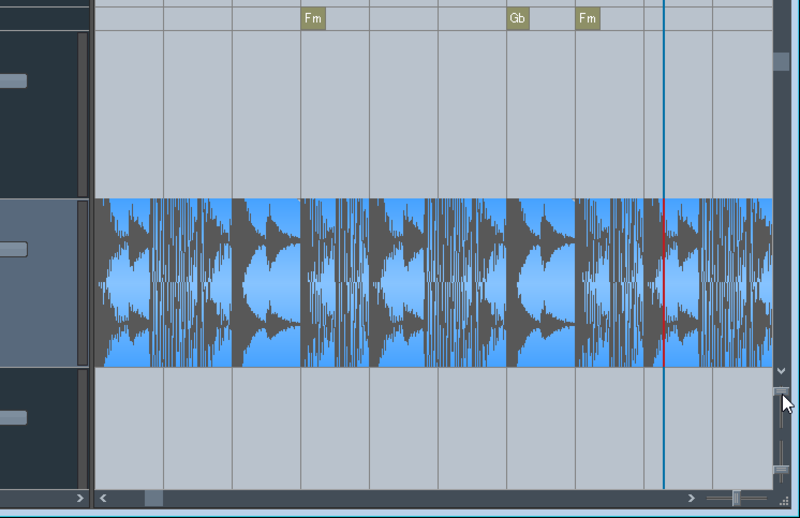800x518 pixels.
Task: Click the lower vertical zoom slider handle
Action: (781, 470)
